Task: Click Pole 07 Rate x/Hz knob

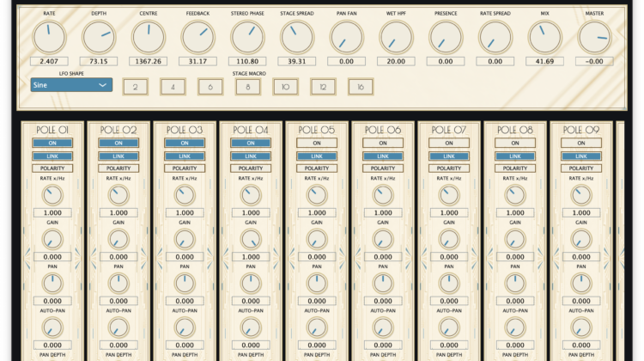Action: [449, 195]
